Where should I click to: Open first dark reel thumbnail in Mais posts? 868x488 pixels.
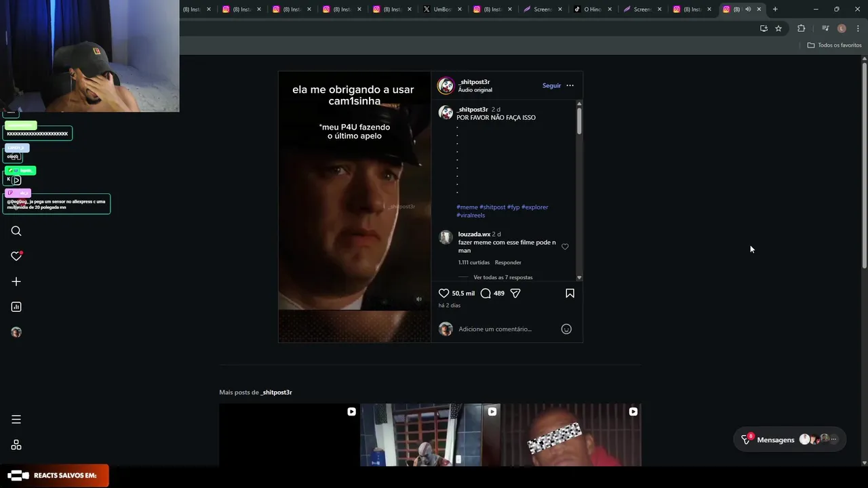coord(289,435)
